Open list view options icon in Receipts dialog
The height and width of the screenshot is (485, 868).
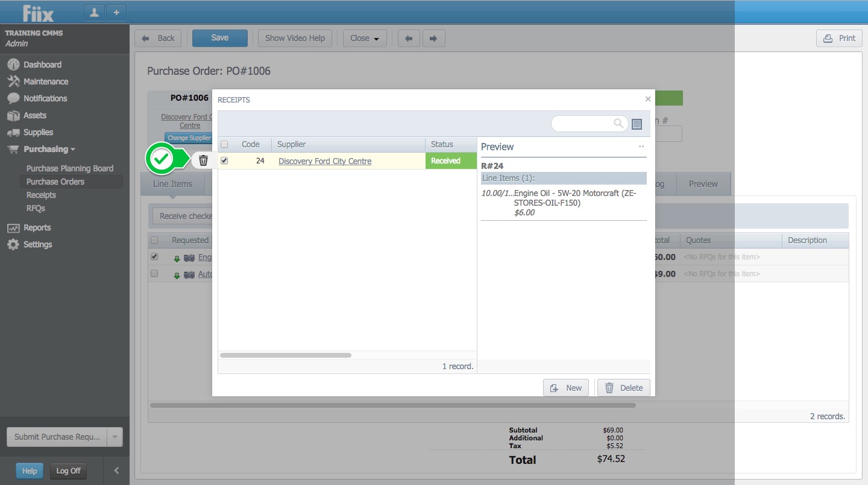(x=637, y=124)
